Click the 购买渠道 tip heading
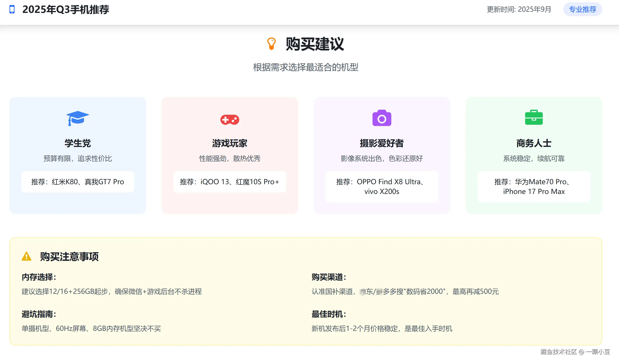This screenshot has width=619, height=364. [x=329, y=277]
